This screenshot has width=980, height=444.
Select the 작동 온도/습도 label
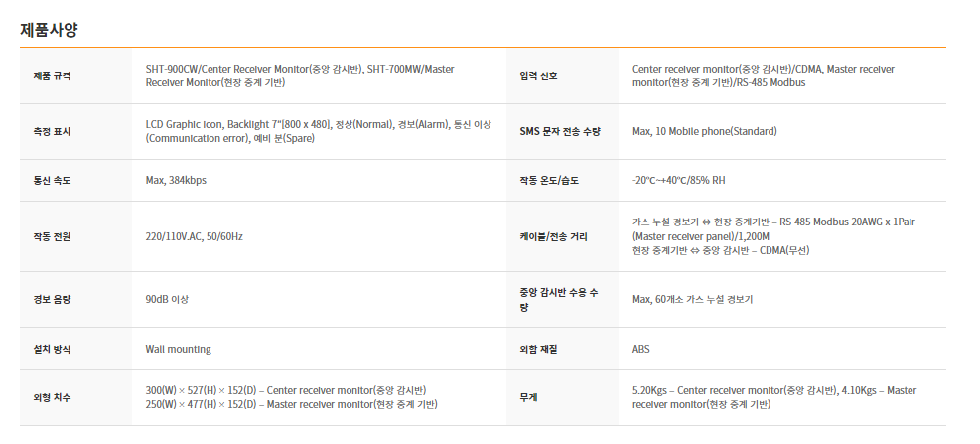(549, 180)
